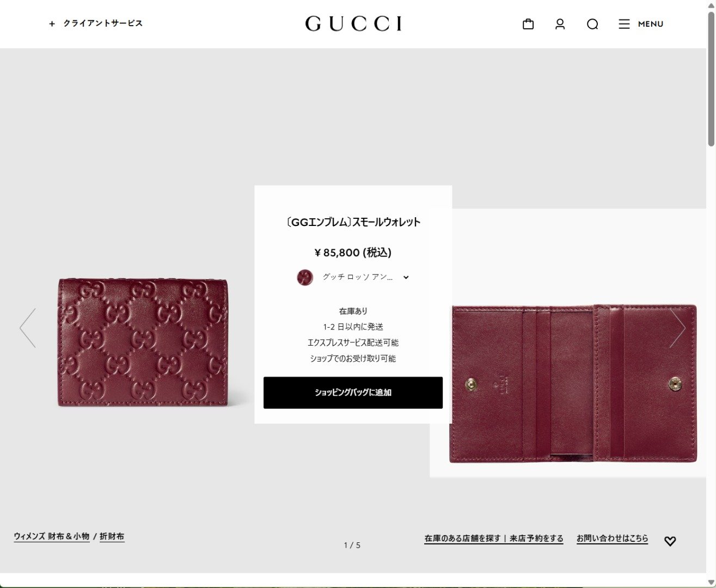Add to bag with ショッピングバッグに追加
Viewport: 716px width, 588px height.
(353, 393)
